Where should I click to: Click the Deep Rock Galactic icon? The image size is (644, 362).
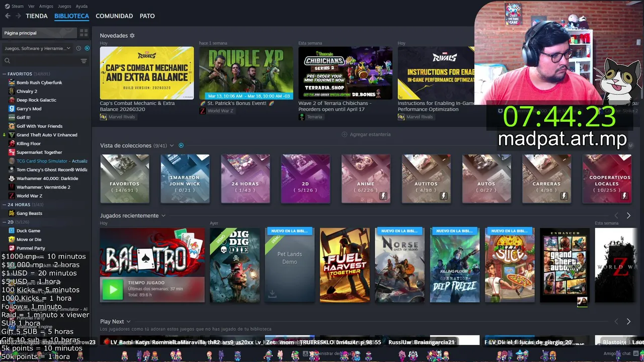click(x=12, y=100)
